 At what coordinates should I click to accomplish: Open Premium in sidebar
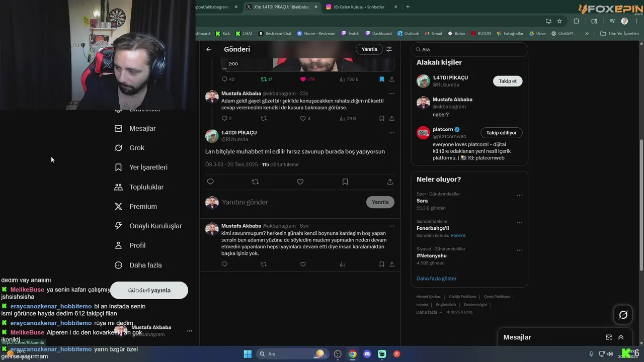pyautogui.click(x=135, y=207)
